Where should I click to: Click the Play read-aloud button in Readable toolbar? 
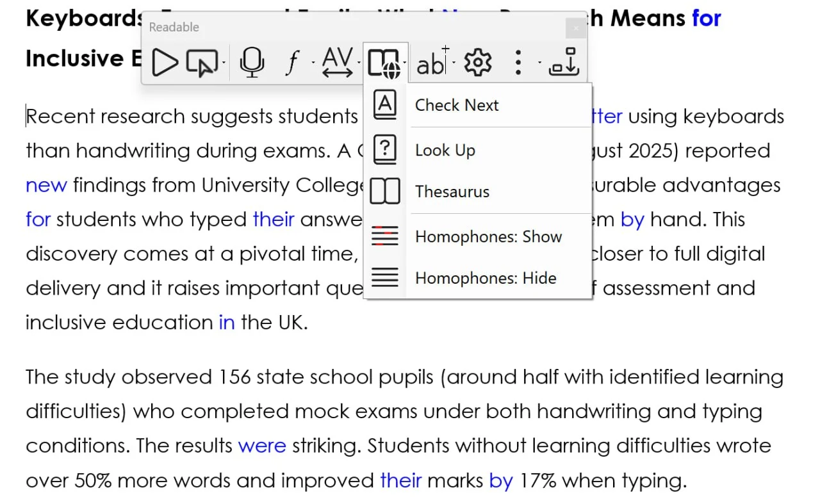[165, 63]
